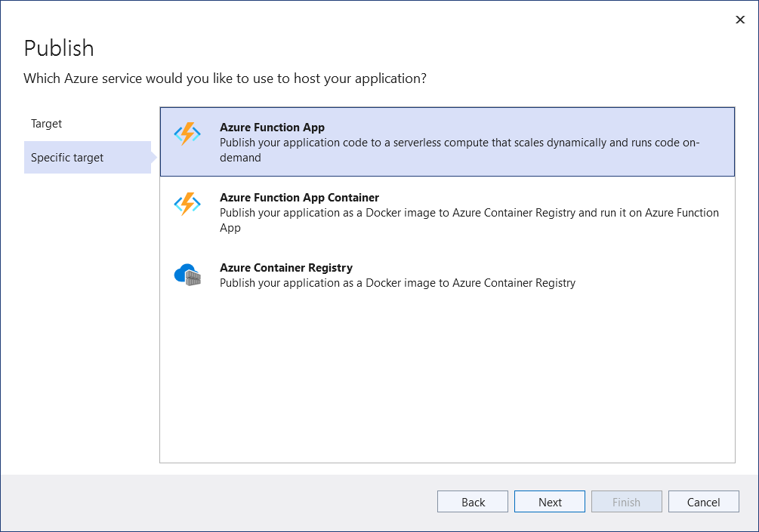Pick the Azure Container Registry title
Screen dimensions: 759x532
point(286,267)
